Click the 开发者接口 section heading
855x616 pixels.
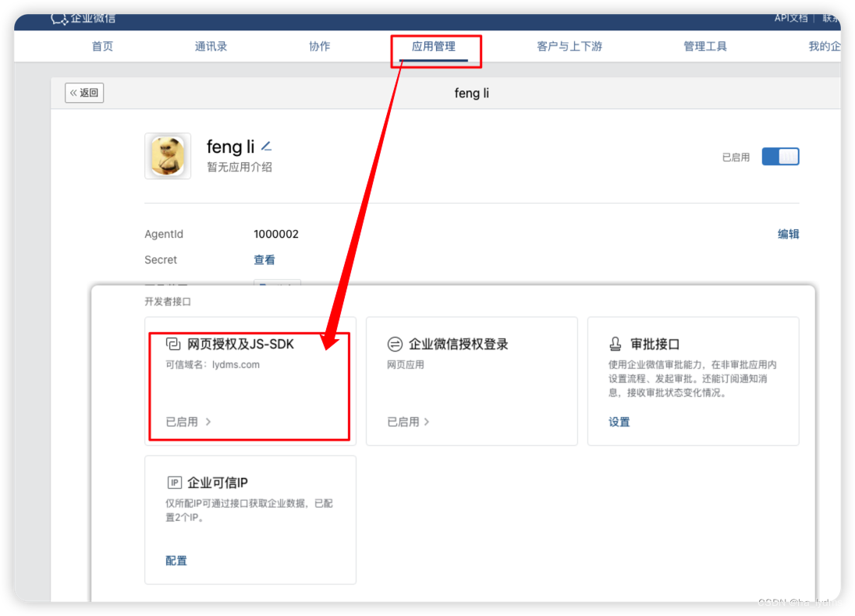pos(168,302)
